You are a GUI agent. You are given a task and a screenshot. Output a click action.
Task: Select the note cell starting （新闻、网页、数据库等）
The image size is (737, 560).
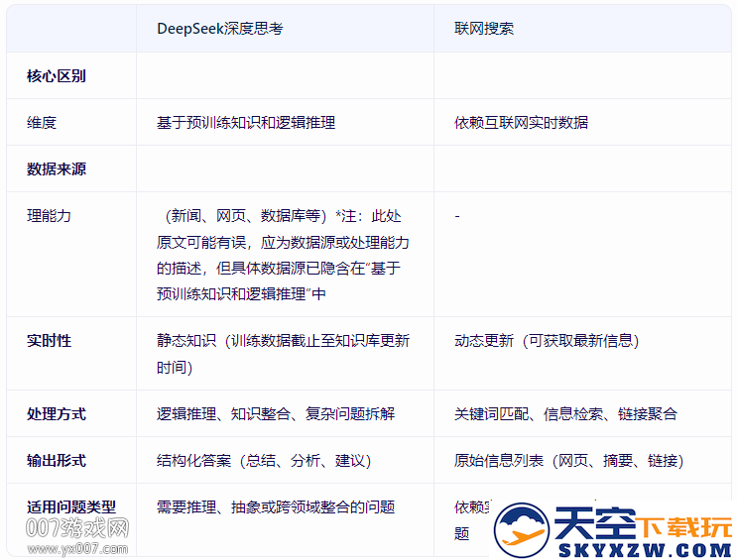coord(283,255)
